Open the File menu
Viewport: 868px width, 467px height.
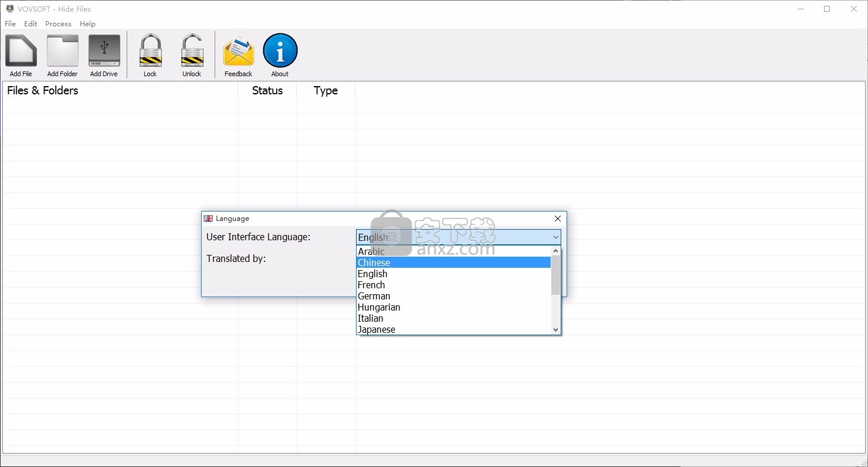[x=11, y=24]
